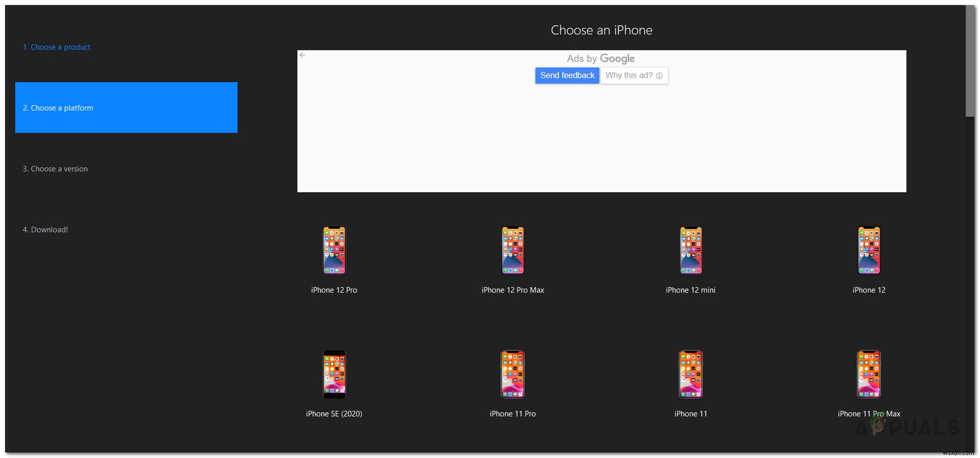Pick the iPhone 11 thumbnail
The height and width of the screenshot is (458, 980).
[691, 374]
